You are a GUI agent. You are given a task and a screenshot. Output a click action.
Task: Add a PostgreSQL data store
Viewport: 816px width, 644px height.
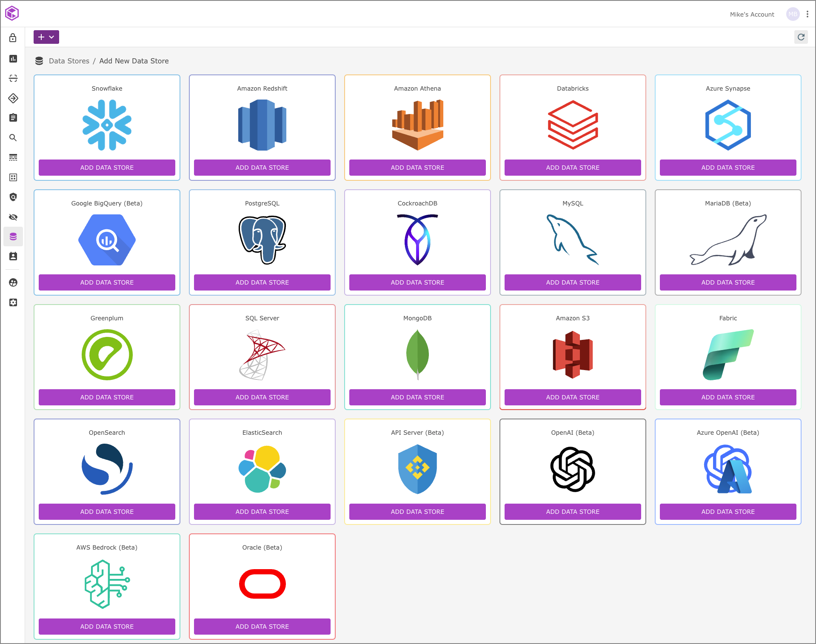(x=262, y=282)
